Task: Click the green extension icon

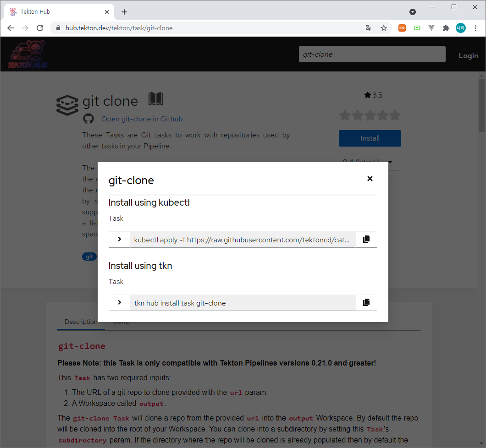Action: tap(417, 28)
